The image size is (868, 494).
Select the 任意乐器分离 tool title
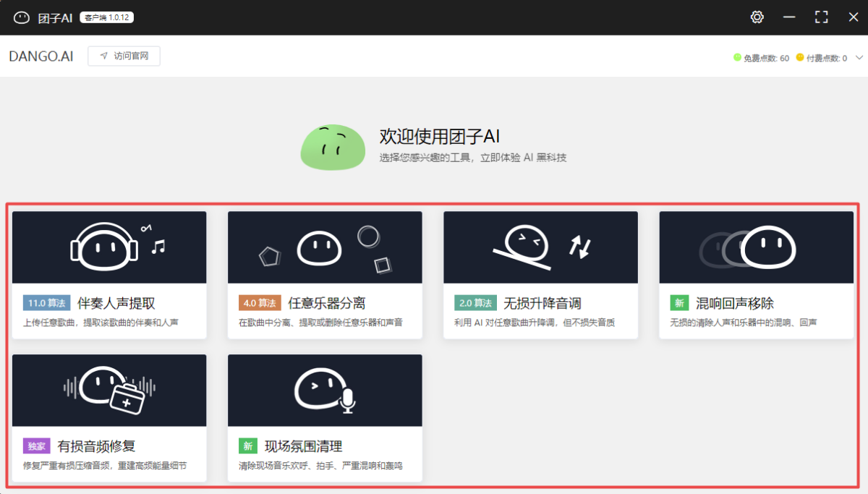327,303
